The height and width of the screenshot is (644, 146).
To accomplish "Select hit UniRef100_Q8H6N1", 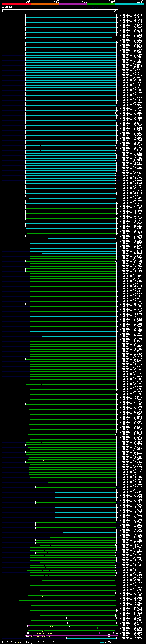I will click(131, 58).
